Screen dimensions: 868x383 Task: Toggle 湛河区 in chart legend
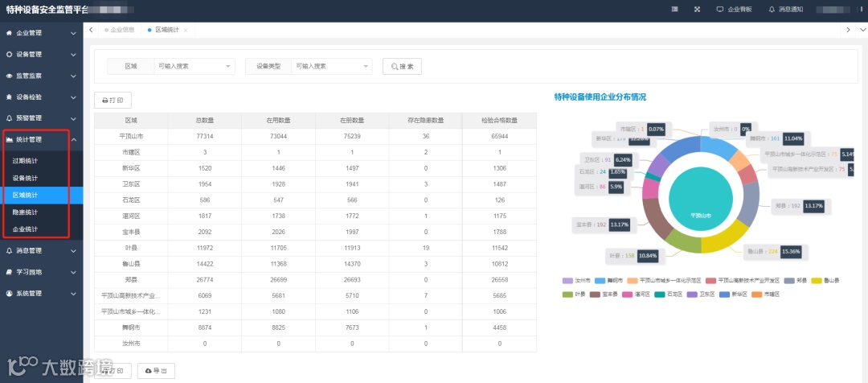coord(636,294)
